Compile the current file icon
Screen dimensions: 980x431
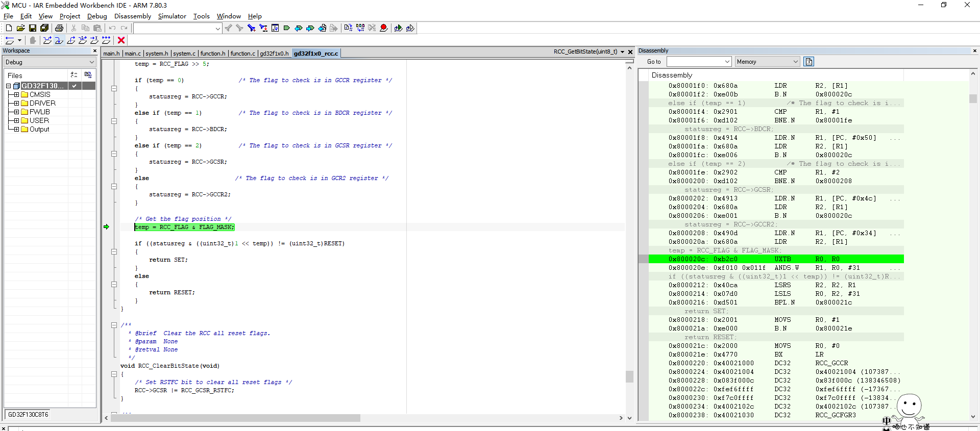tap(348, 28)
